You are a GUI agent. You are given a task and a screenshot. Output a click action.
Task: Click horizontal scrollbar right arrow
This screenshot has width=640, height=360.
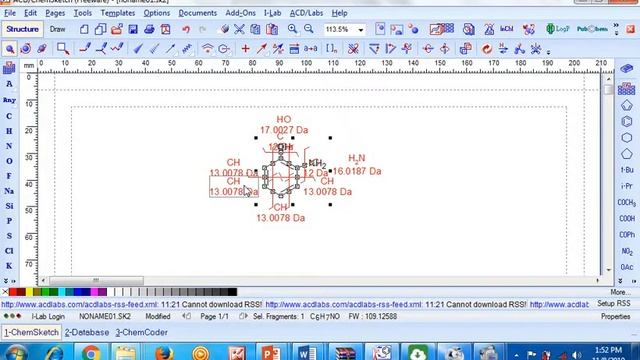pyautogui.click(x=598, y=280)
